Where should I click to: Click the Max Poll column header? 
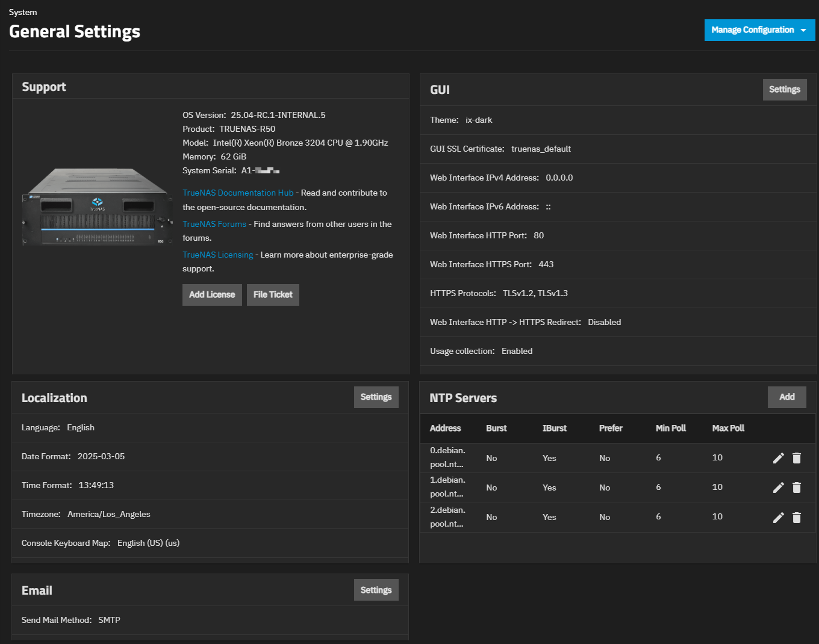[728, 429]
